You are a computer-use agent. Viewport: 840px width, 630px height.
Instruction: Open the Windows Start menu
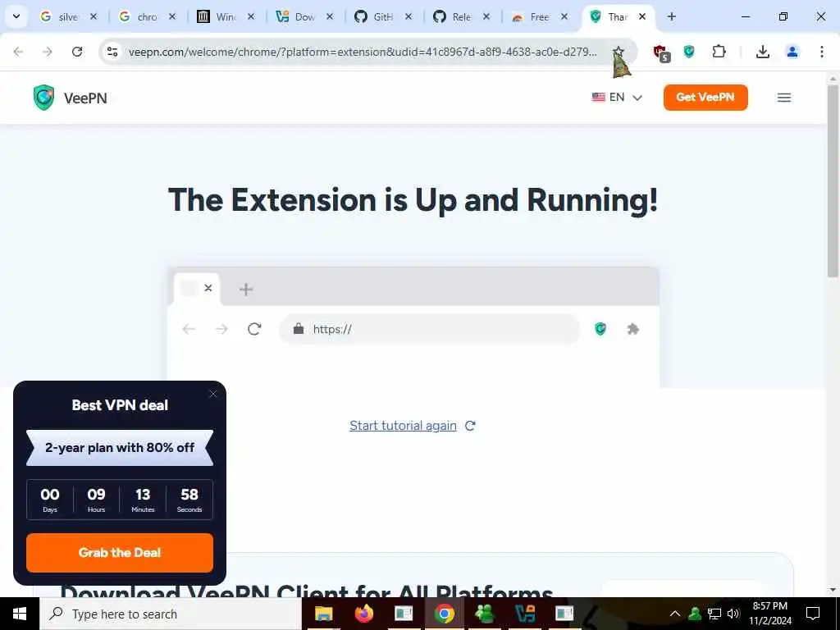(20, 614)
